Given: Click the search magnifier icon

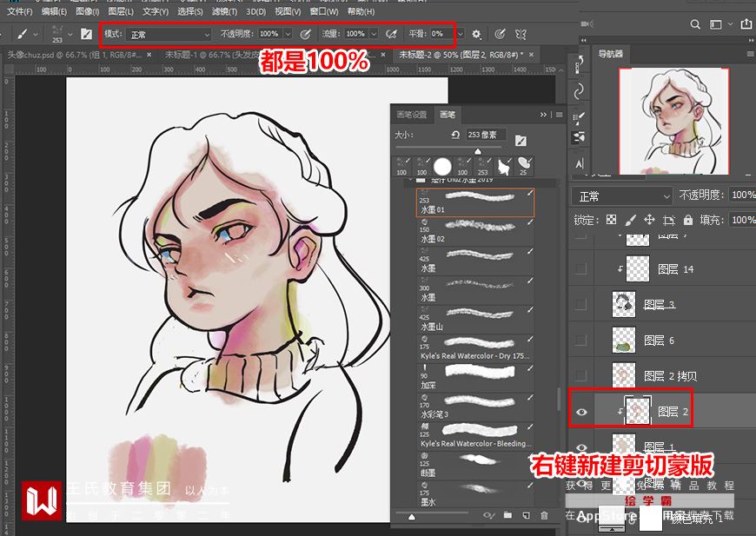Looking at the screenshot, I should pos(695,24).
